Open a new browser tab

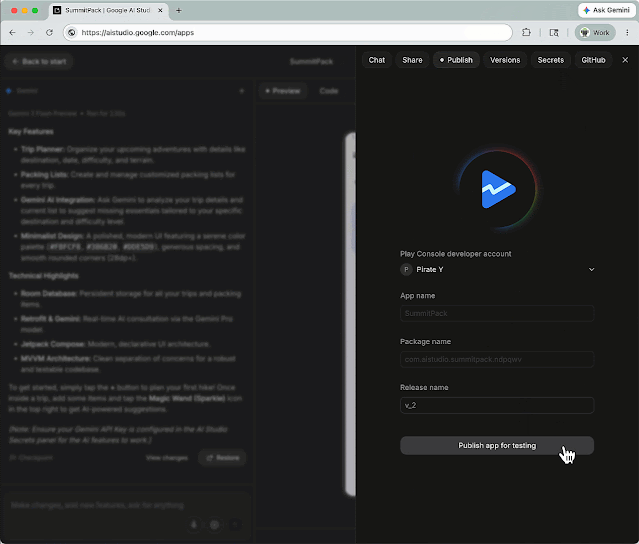(178, 11)
